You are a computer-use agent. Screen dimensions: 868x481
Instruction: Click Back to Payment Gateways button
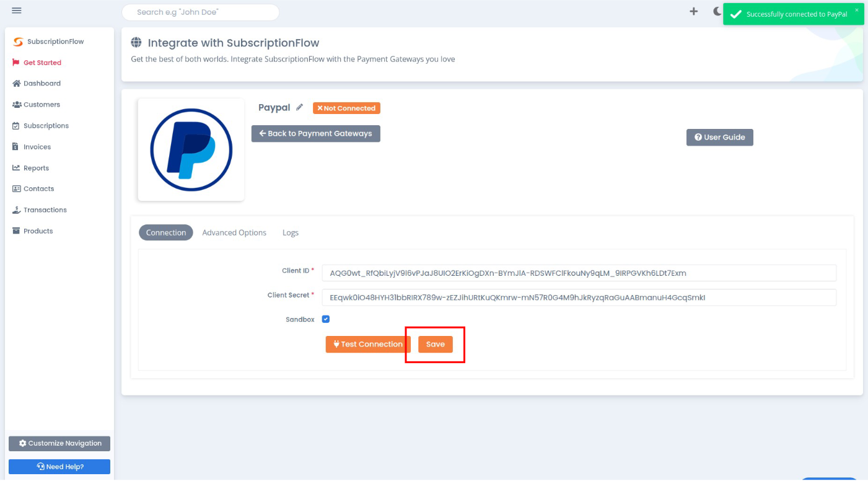point(315,133)
